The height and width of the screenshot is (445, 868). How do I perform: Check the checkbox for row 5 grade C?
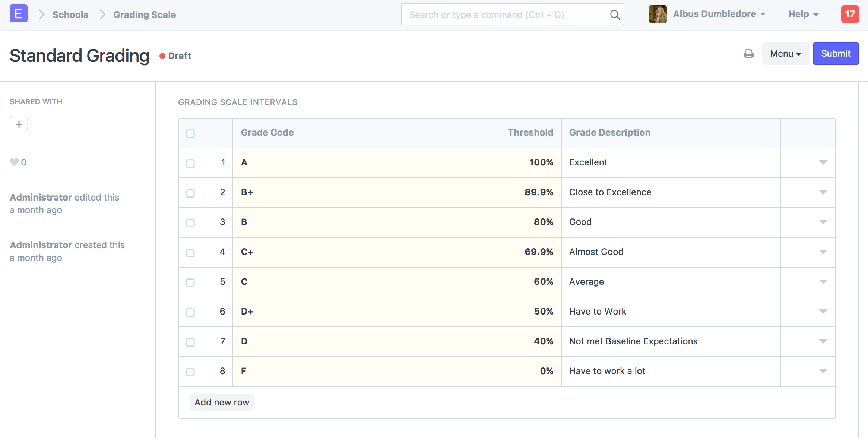pyautogui.click(x=190, y=283)
